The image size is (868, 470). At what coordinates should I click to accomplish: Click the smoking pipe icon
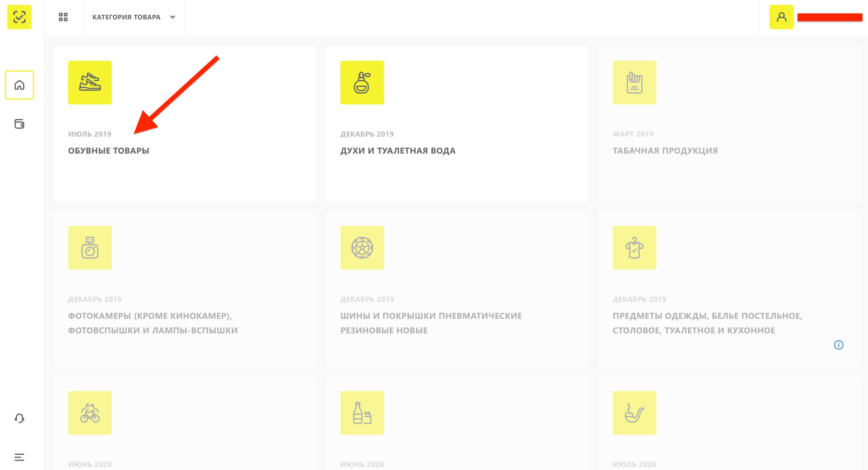pyautogui.click(x=635, y=413)
